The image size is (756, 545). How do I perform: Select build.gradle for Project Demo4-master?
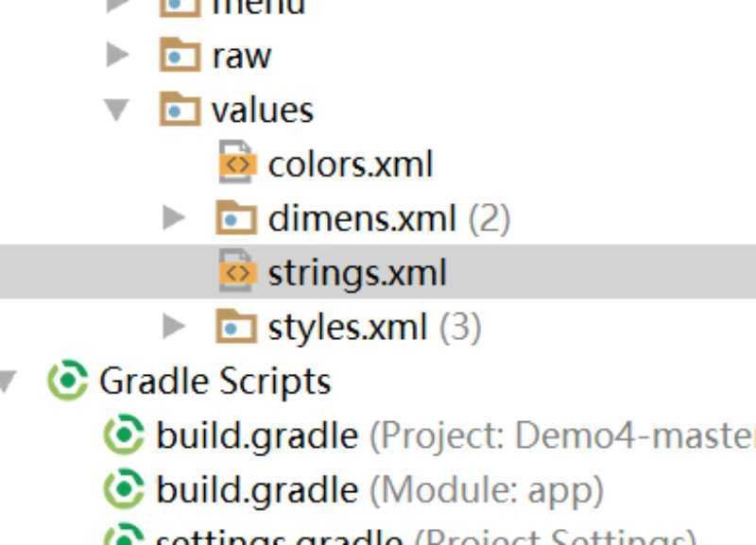pyautogui.click(x=456, y=436)
